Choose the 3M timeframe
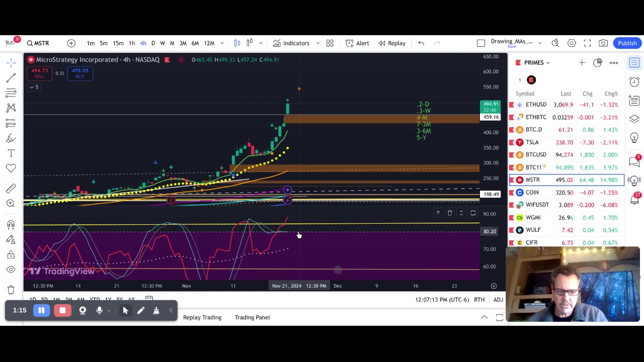The image size is (644, 362). [x=183, y=43]
